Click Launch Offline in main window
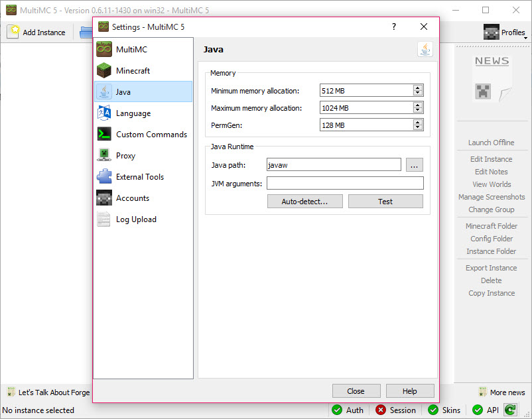Screen dimensions: 532x419 (x=491, y=143)
